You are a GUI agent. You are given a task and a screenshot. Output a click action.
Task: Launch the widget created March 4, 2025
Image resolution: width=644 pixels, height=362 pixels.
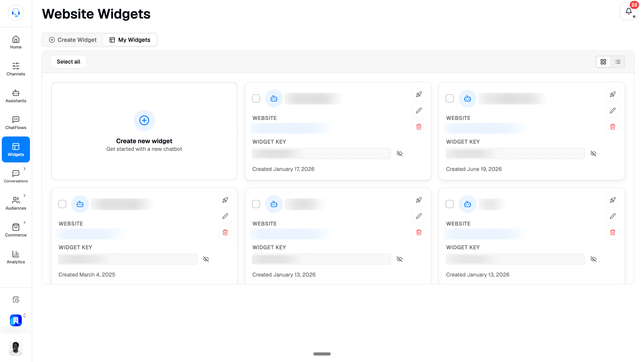point(225,200)
